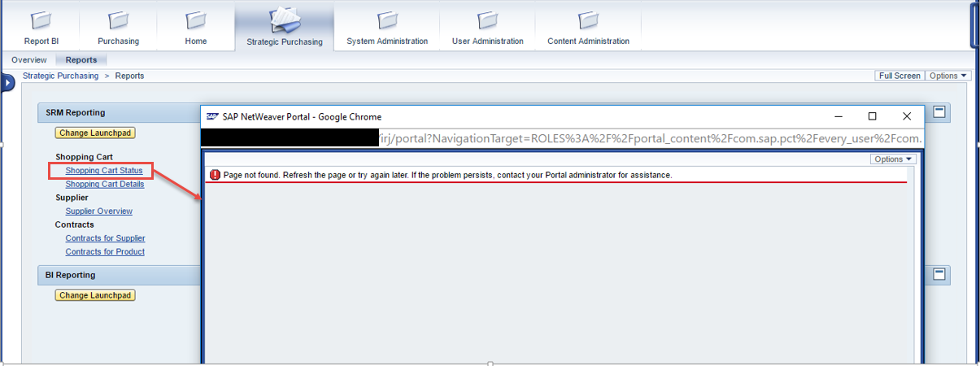980x366 pixels.
Task: Click the popup address bar URL
Action: pos(562,139)
